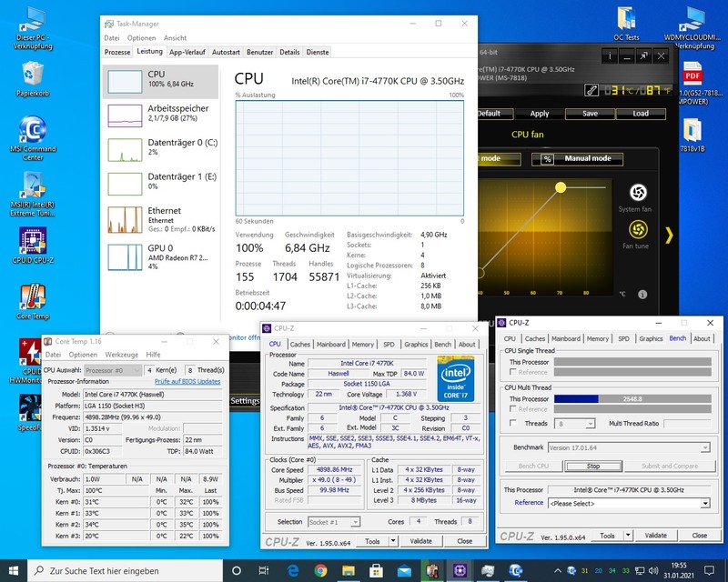Open the Dieser PC desktop shortcut
The image size is (728, 582).
(x=33, y=29)
